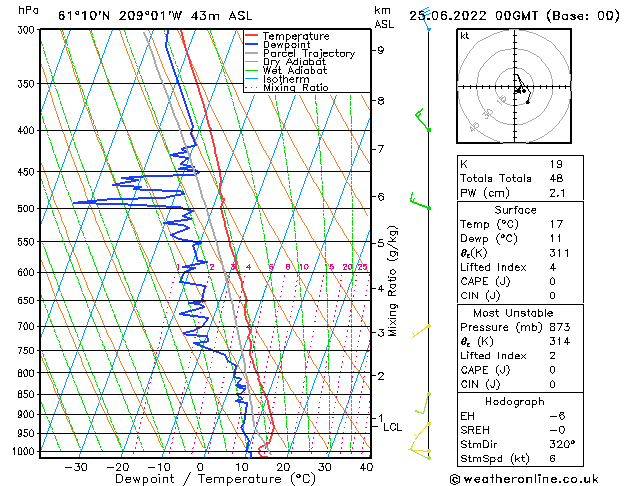Click the red Temperature legend line

(252, 36)
